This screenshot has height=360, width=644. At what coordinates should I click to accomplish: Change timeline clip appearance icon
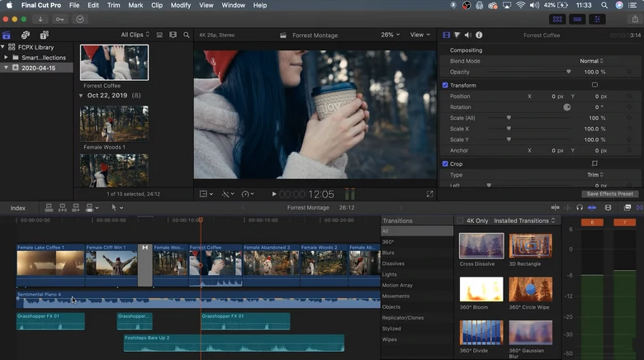608,208
